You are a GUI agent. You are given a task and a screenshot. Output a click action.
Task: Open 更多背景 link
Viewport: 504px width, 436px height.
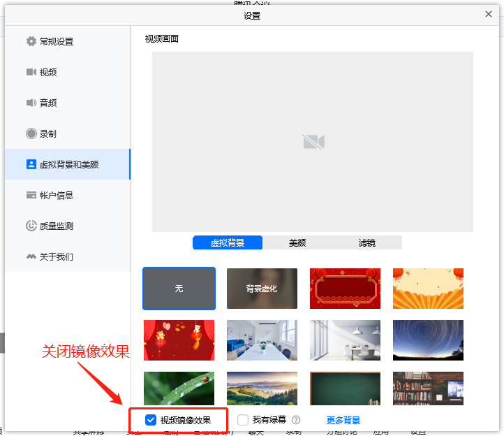[343, 420]
